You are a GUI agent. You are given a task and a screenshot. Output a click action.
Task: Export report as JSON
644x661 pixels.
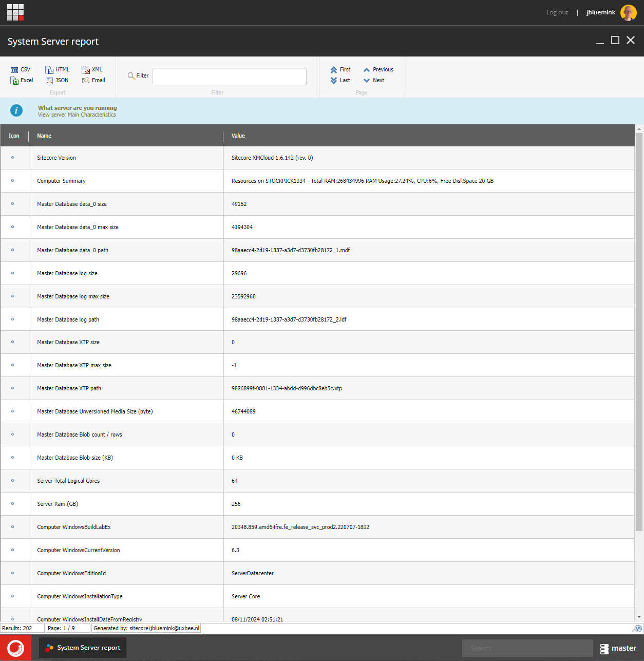pos(57,80)
